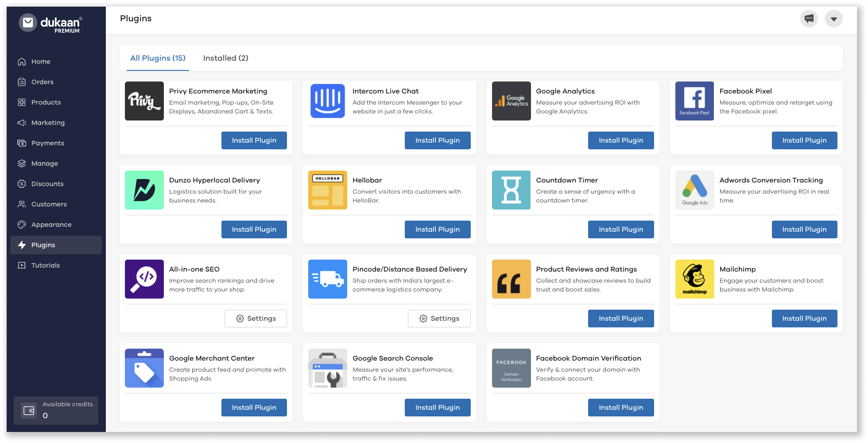Go to Home in sidebar
The width and height of the screenshot is (868, 443).
tap(56, 62)
